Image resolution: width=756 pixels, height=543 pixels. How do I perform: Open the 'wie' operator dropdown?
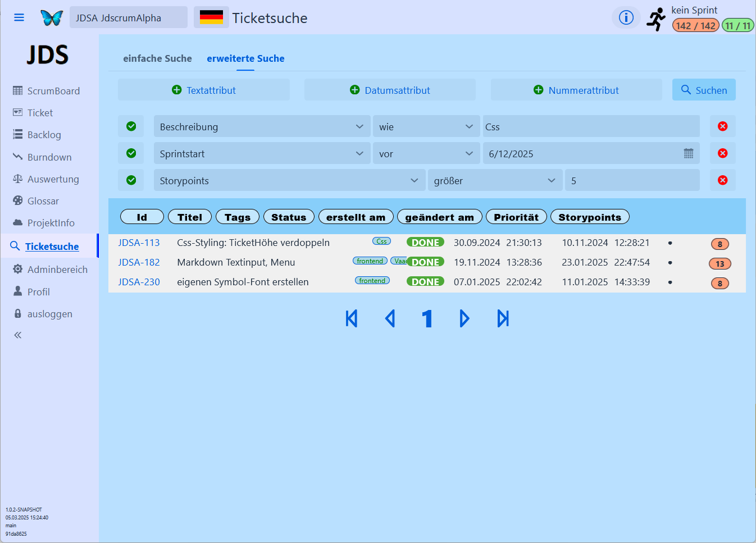(426, 126)
